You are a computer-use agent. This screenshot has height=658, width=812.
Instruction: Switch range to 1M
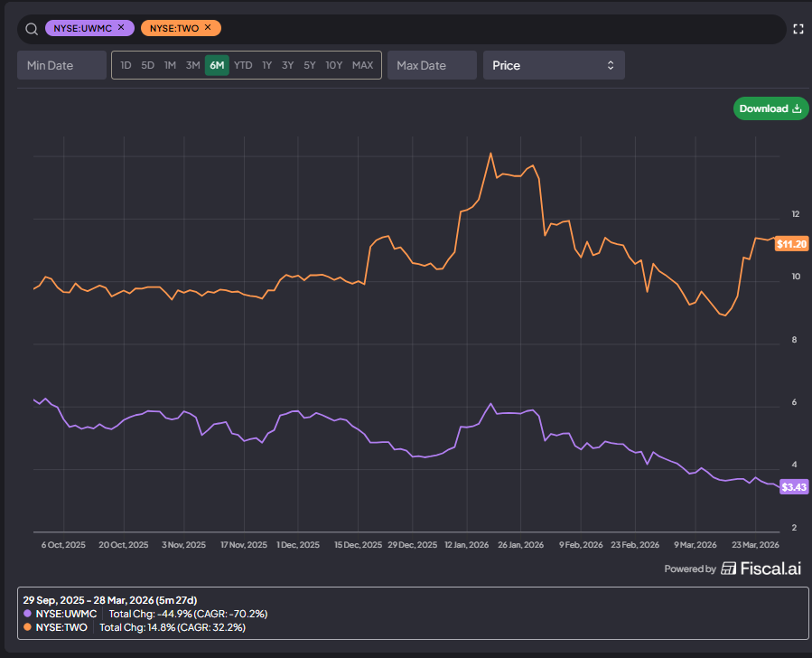click(170, 65)
